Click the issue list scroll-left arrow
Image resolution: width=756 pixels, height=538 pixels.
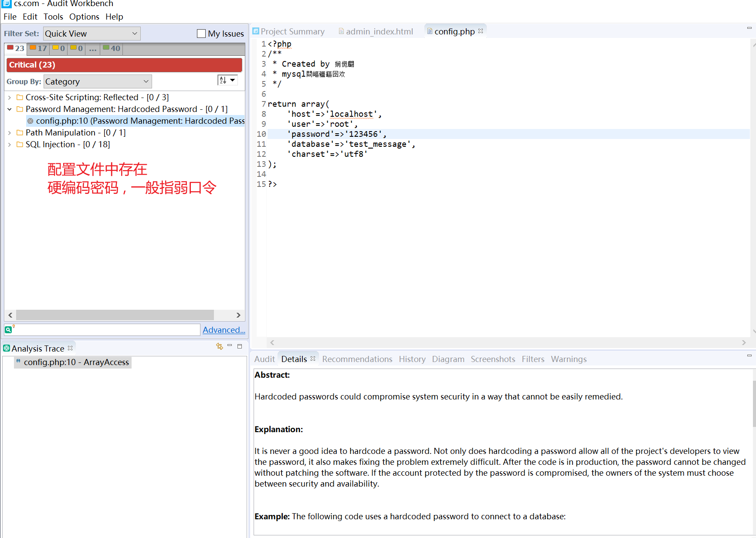point(10,315)
